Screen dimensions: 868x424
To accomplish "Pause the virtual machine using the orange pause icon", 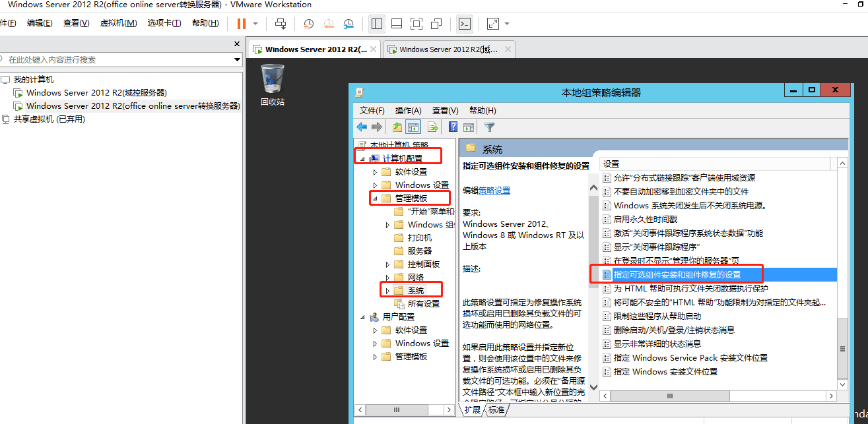I will click(x=241, y=24).
